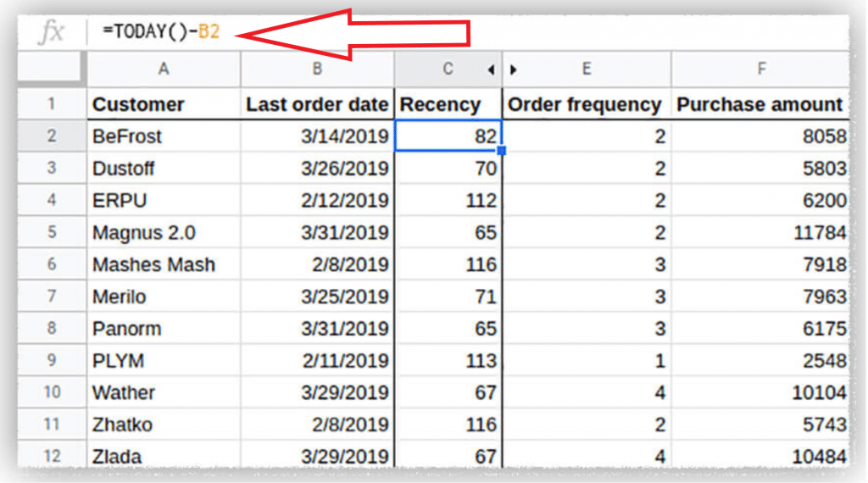The height and width of the screenshot is (483, 868).
Task: Click the date cell 2/11/2019
Action: [x=317, y=360]
